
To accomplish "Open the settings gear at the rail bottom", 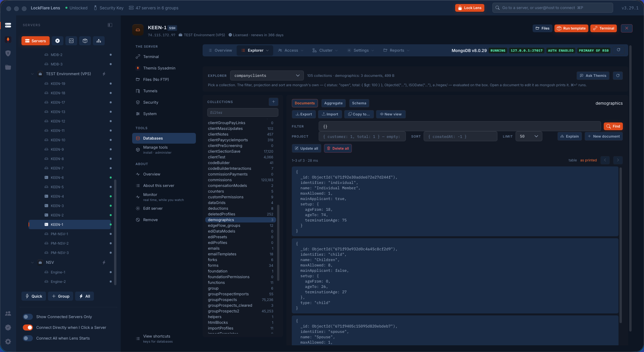I will pyautogui.click(x=8, y=342).
